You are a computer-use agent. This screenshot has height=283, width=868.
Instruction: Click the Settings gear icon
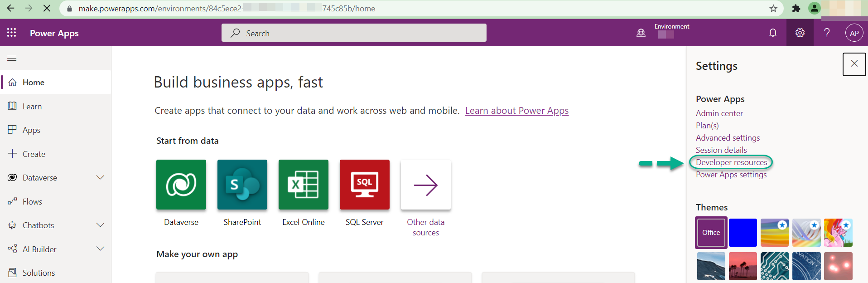pyautogui.click(x=800, y=33)
